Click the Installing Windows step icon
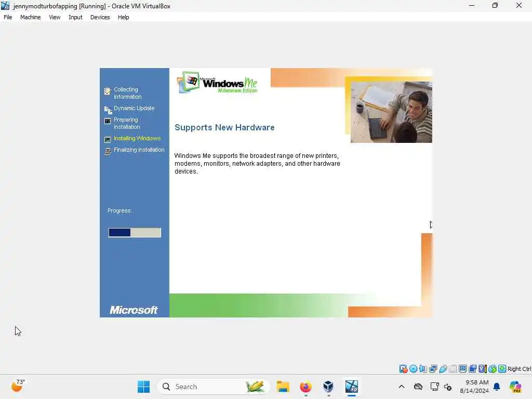 pos(108,139)
